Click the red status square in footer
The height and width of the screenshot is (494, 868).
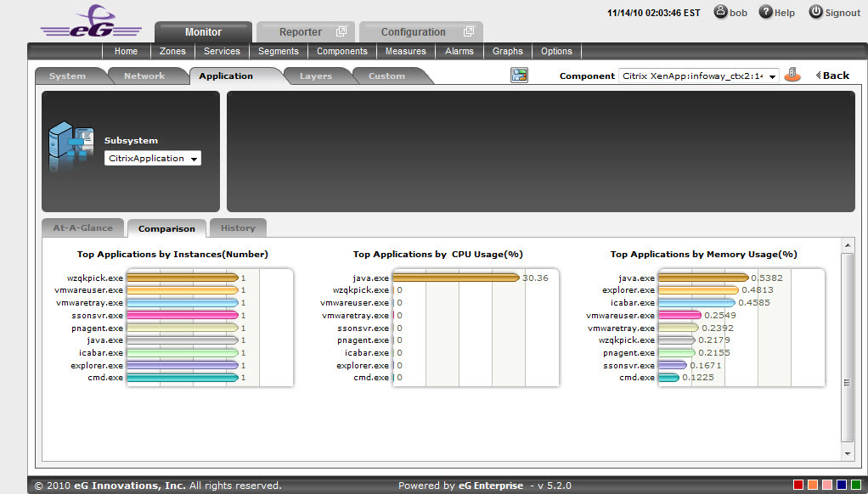point(798,486)
